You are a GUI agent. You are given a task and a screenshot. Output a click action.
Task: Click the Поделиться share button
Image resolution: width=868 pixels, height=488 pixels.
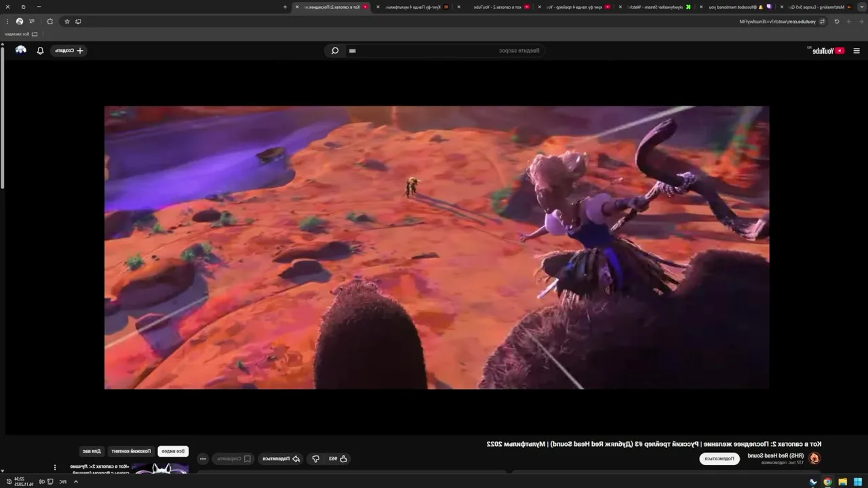coord(281,459)
